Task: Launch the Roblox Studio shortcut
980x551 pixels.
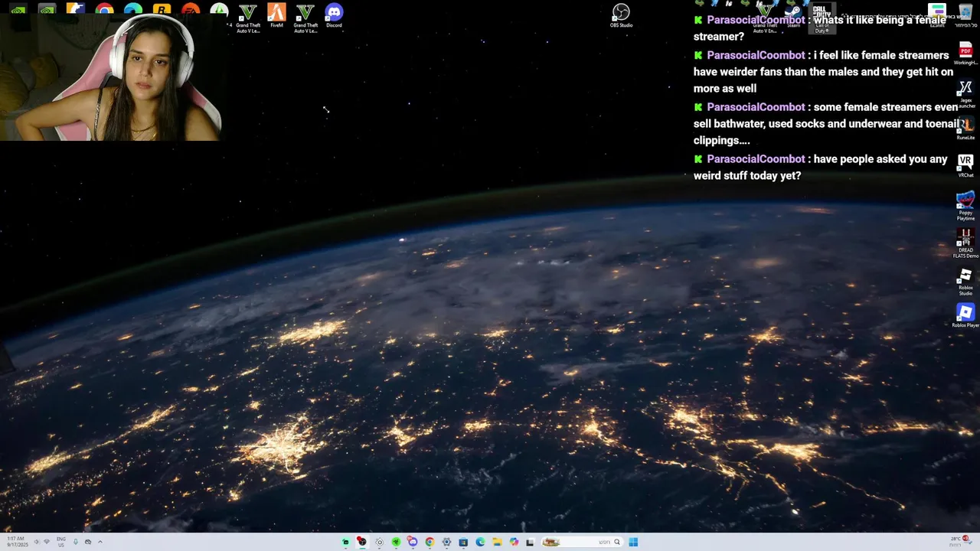Action: (x=965, y=282)
